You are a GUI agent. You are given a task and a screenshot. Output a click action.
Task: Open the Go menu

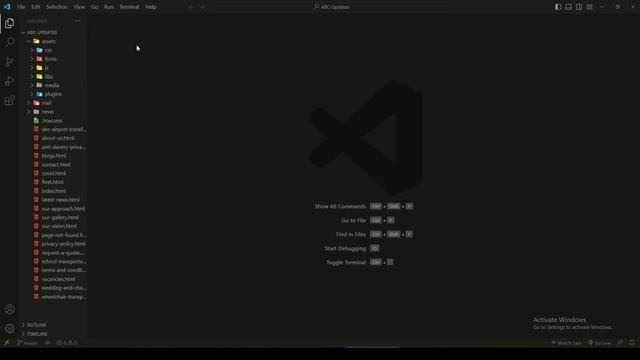click(x=94, y=7)
